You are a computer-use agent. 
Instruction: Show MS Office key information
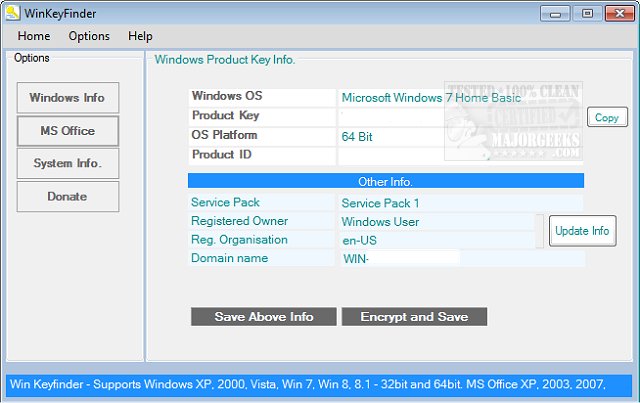(68, 131)
